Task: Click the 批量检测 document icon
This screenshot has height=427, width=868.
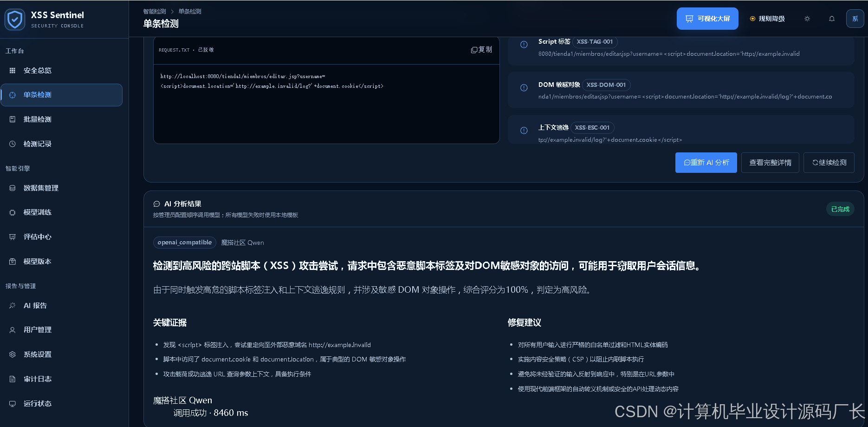Action: pyautogui.click(x=13, y=119)
